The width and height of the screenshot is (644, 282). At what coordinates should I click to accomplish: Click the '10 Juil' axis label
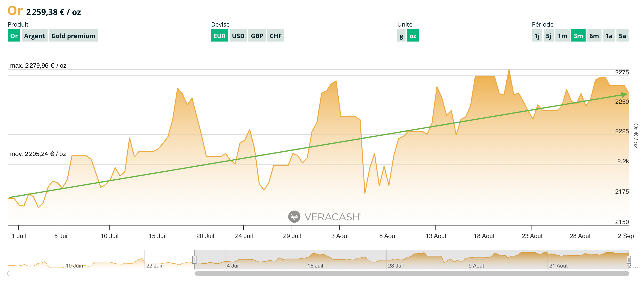[110, 236]
